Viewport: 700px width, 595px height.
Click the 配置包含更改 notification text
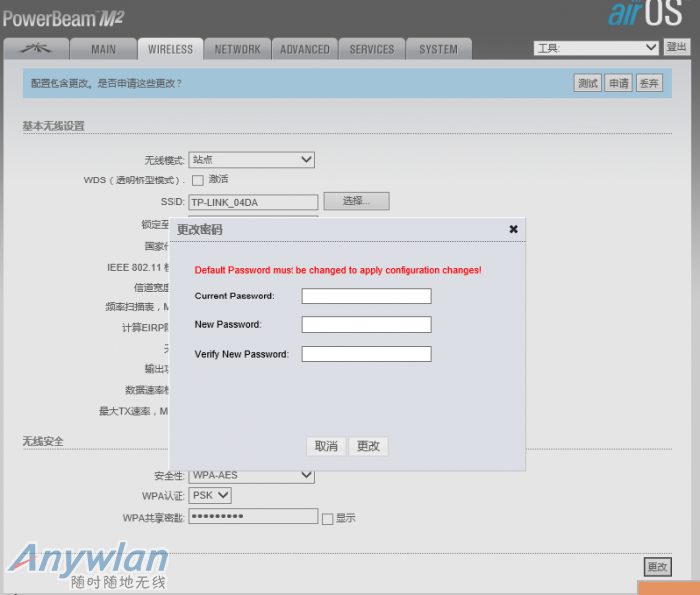click(106, 84)
